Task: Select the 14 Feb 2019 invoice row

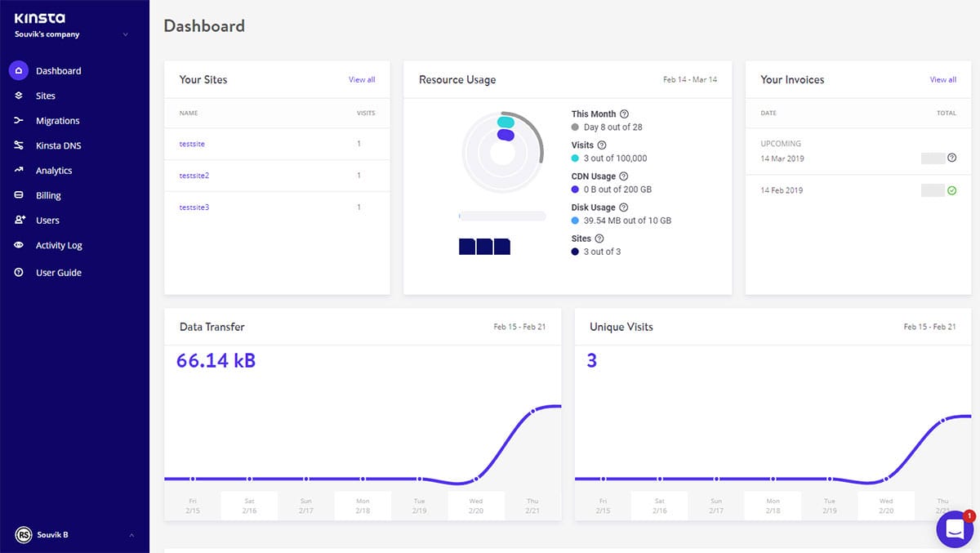Action: [857, 190]
